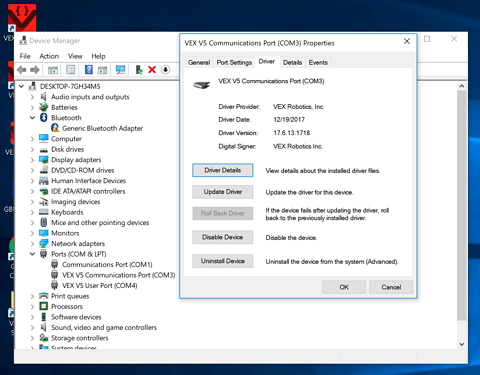
Task: Click the scroll-up arrow in Device Manager
Action: pyautogui.click(x=462, y=86)
